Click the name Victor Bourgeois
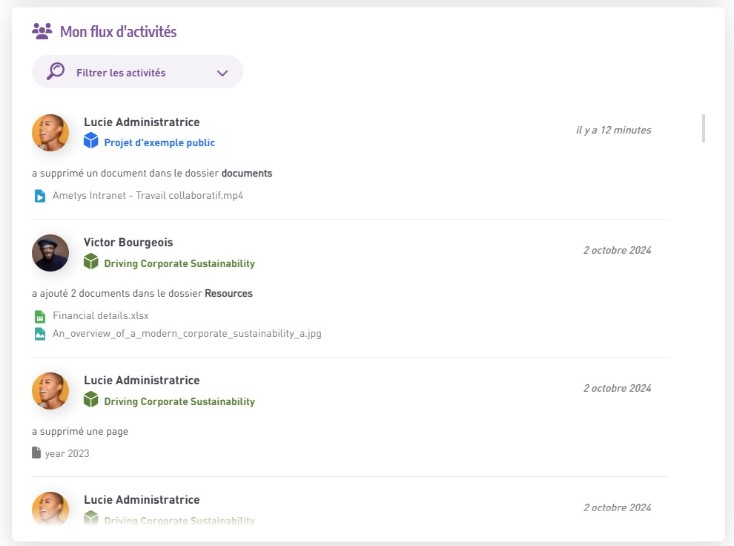This screenshot has height=546, width=734. [128, 242]
